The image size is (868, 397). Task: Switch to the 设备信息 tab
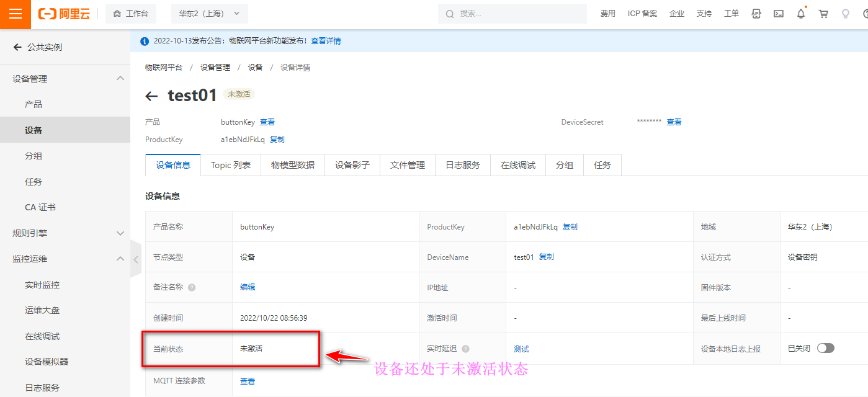click(173, 165)
